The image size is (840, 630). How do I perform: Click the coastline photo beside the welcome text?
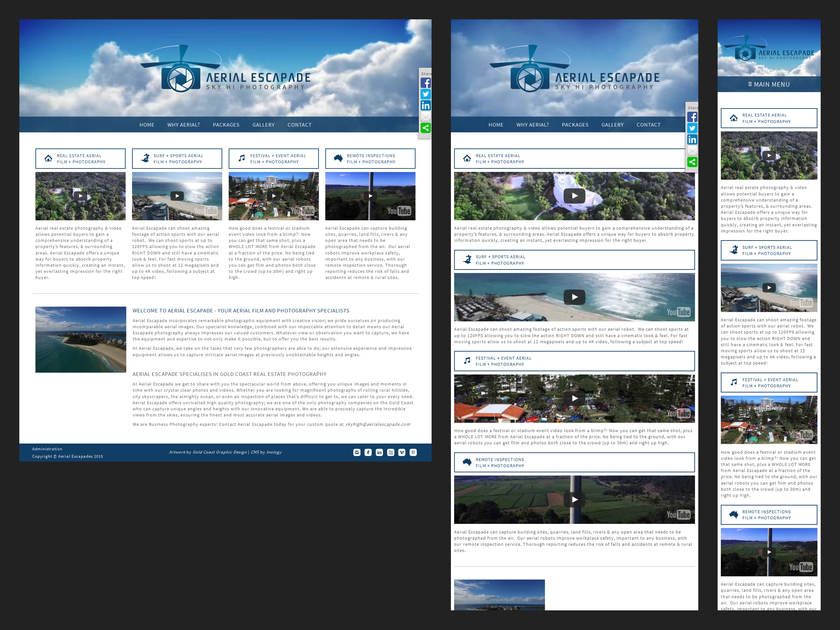(81, 339)
